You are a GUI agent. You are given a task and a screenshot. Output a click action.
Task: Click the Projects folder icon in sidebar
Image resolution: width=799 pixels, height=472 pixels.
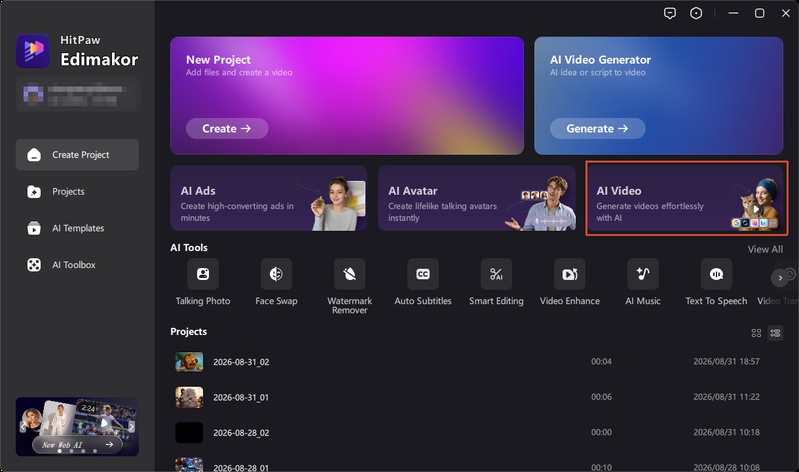[x=34, y=192]
